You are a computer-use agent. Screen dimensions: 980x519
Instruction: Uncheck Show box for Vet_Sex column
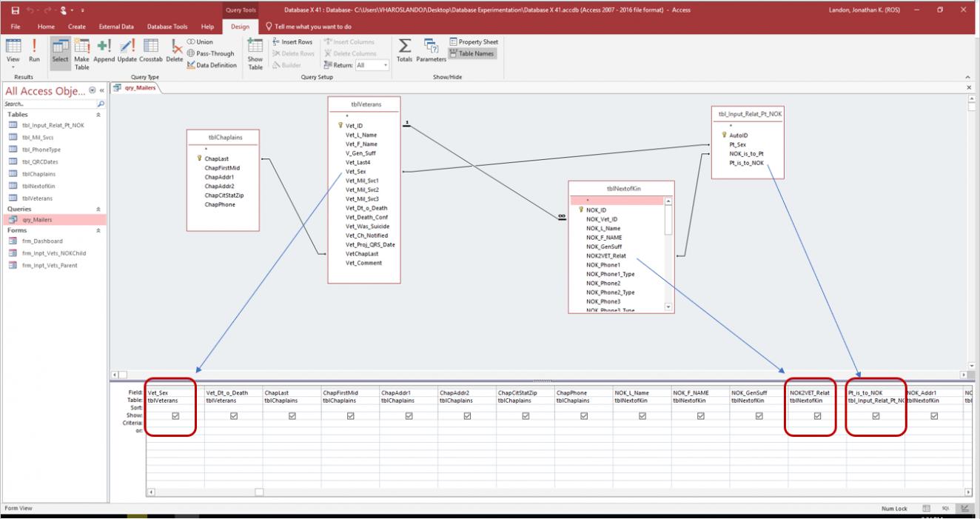(175, 416)
